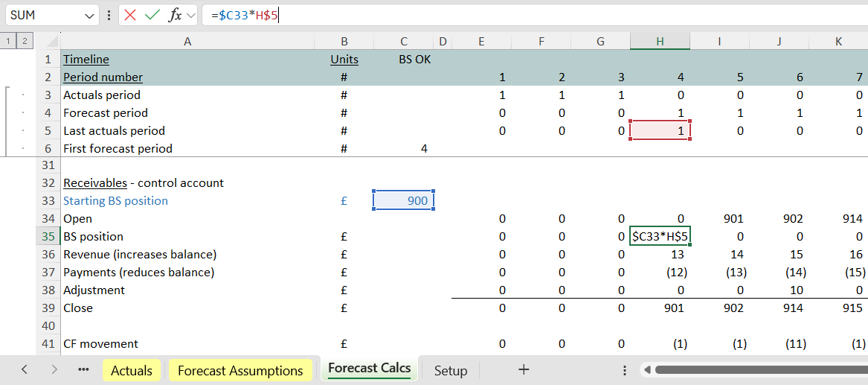Click the left arrow of the horizontal scrollbar

(x=648, y=370)
